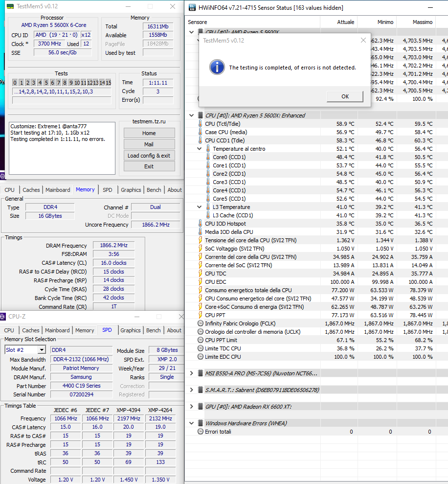
Task: Click the Sensore column header
Action: [198, 22]
